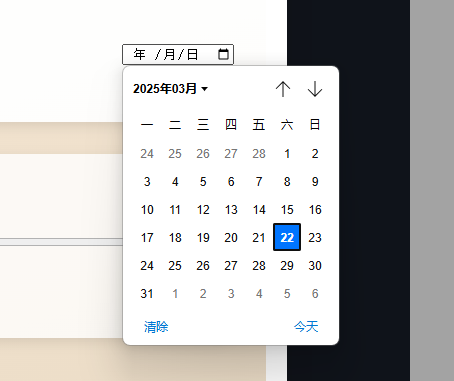The width and height of the screenshot is (454, 381).
Task: Pick March 8 in the calendar
Action: click(287, 182)
